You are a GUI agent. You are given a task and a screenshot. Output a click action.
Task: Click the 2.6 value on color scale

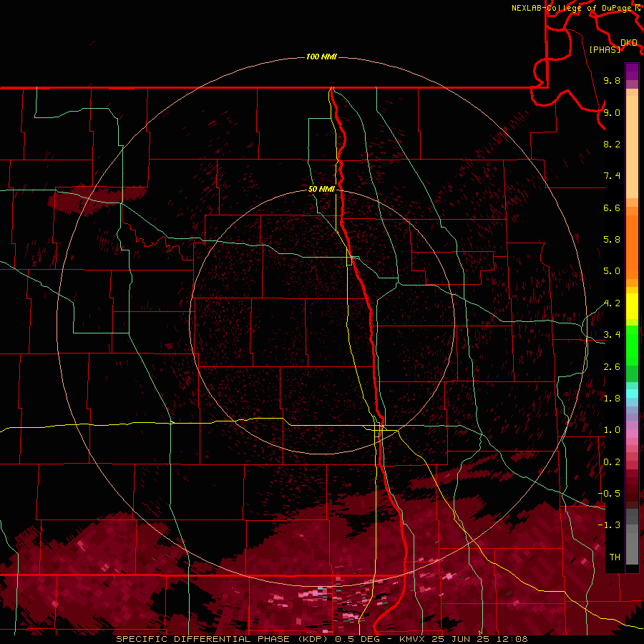coord(612,367)
